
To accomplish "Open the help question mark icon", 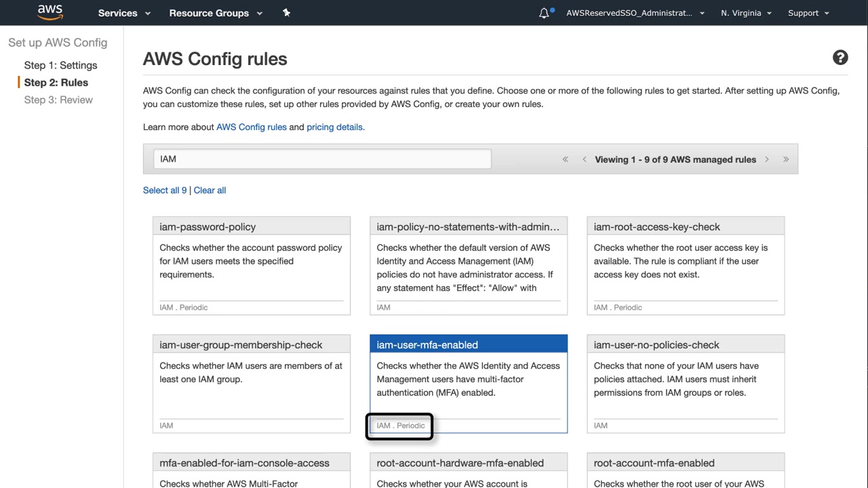I will pos(840,58).
